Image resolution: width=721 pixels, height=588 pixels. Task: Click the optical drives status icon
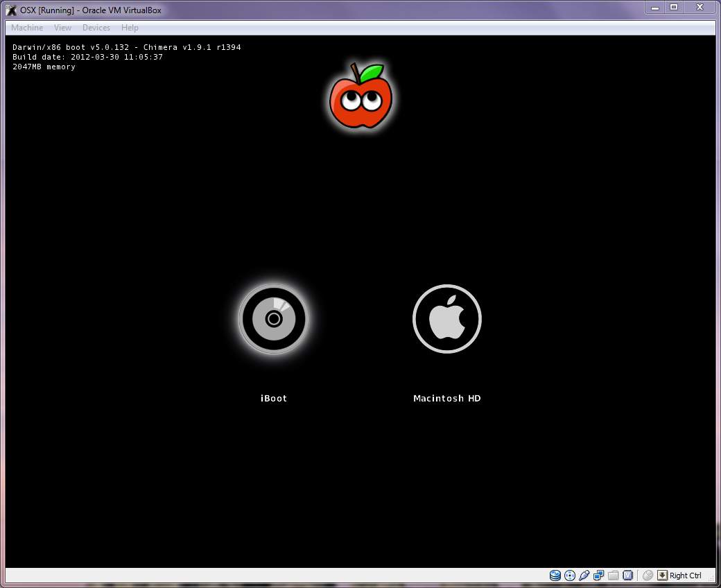(x=570, y=575)
